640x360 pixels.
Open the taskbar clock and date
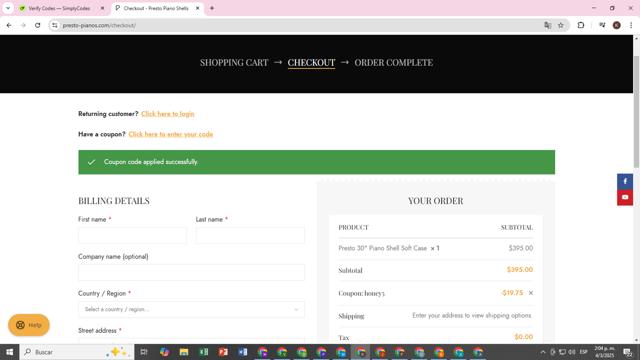point(604,352)
